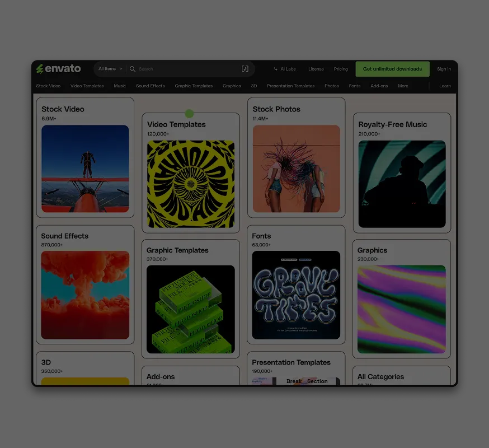Select Video Templates in navigation bar
Viewport: 489px width, 448px height.
tap(87, 86)
